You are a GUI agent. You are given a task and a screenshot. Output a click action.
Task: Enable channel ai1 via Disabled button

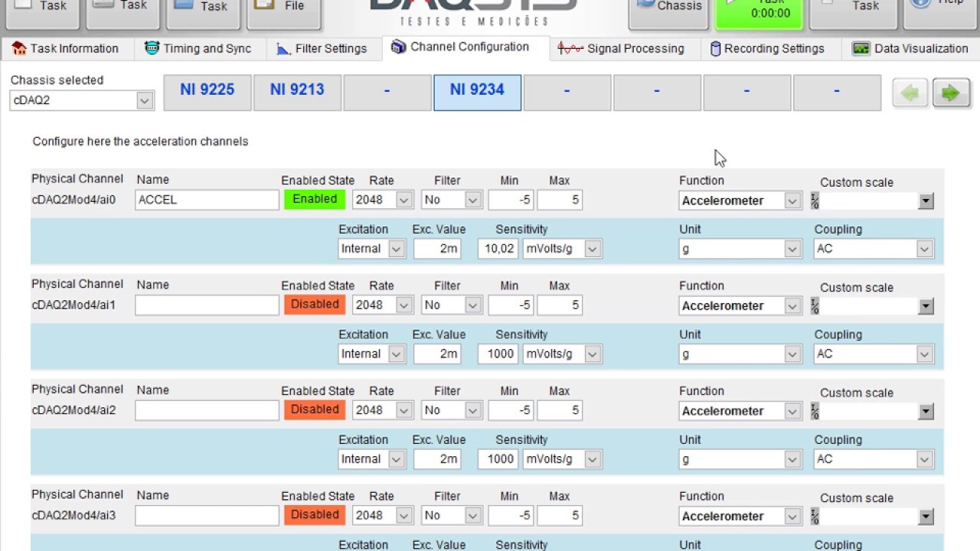(x=315, y=305)
